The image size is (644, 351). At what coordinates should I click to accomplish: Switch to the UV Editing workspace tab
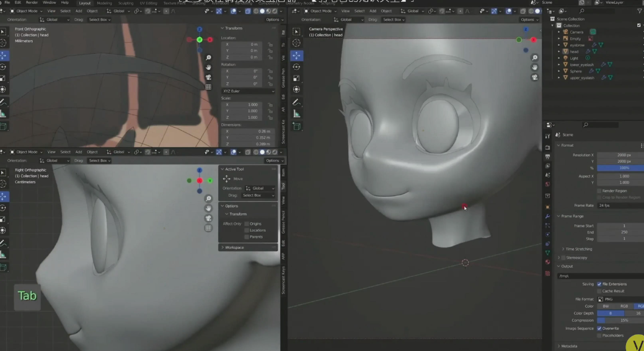(x=148, y=3)
